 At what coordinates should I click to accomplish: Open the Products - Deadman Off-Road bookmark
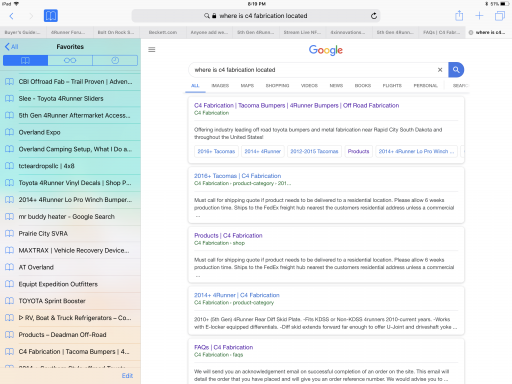(70, 335)
